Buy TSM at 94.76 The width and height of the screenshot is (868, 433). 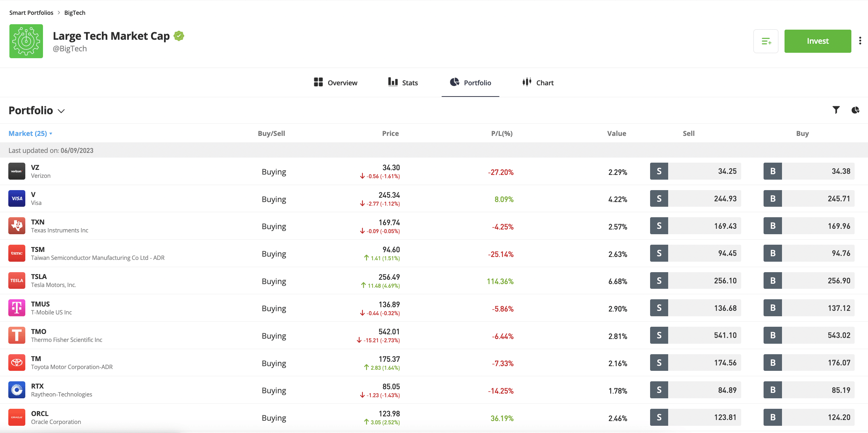click(x=809, y=253)
